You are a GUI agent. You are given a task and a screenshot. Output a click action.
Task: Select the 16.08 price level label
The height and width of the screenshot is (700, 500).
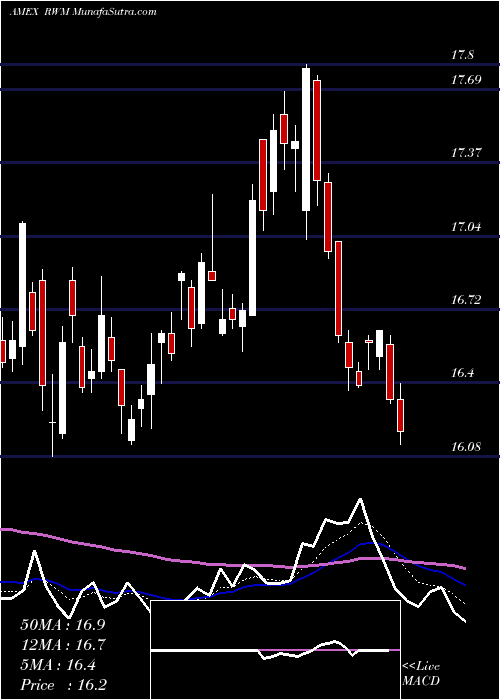click(466, 446)
